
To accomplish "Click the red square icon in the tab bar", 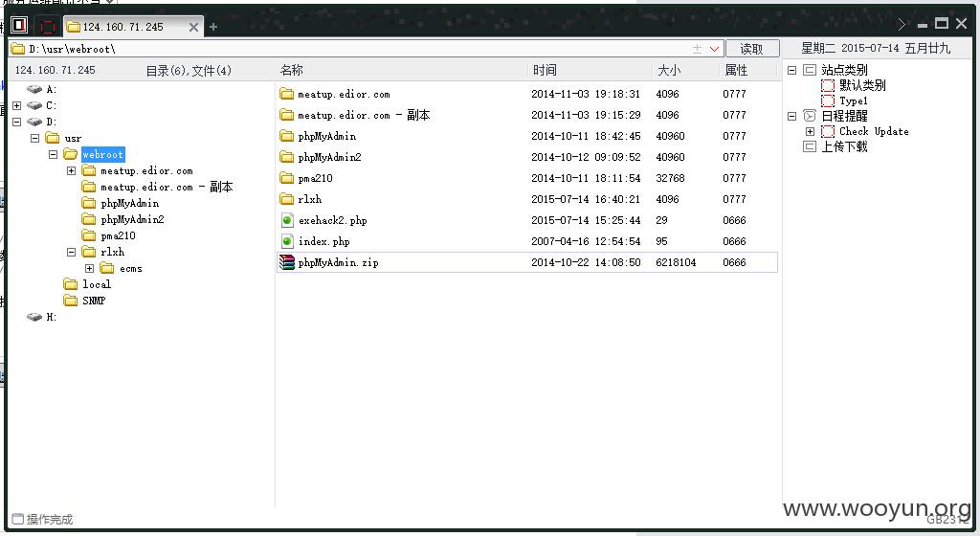I will (48, 26).
